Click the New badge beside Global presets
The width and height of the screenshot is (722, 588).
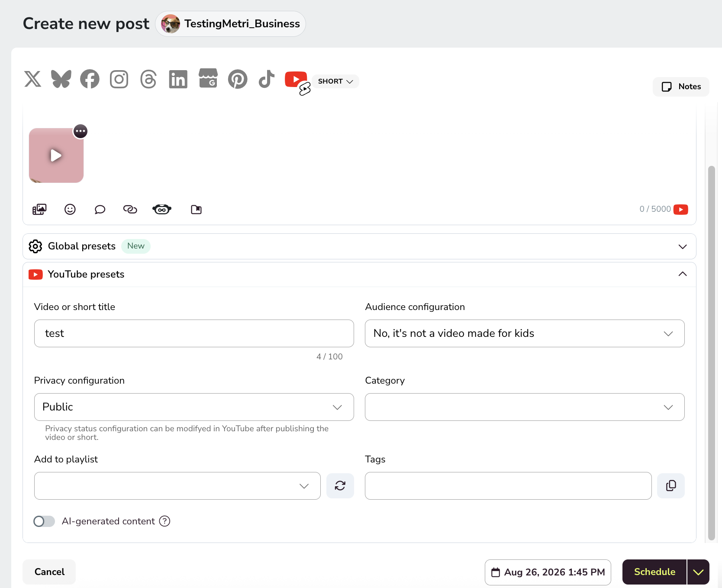pyautogui.click(x=136, y=246)
